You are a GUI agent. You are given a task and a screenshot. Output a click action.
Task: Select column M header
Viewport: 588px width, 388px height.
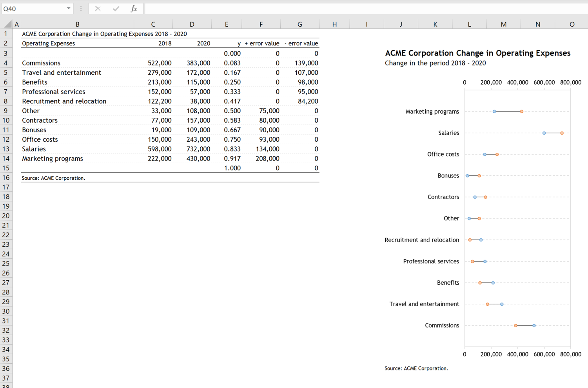(503, 24)
